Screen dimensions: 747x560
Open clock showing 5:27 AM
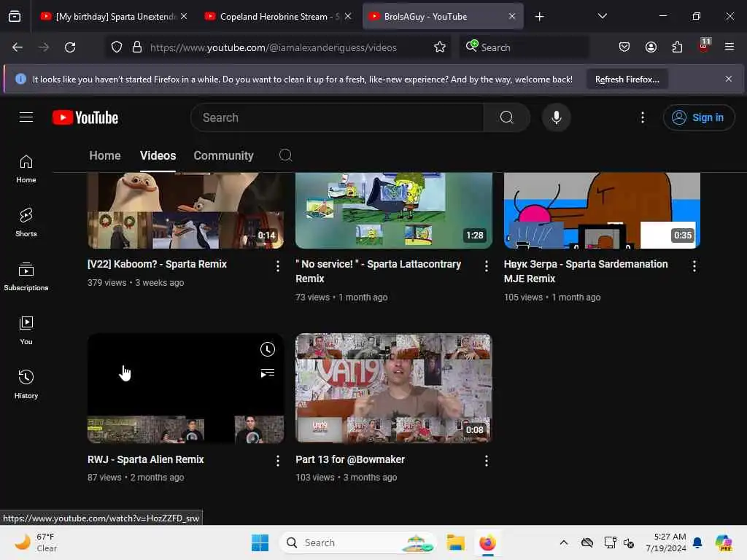pos(665,542)
